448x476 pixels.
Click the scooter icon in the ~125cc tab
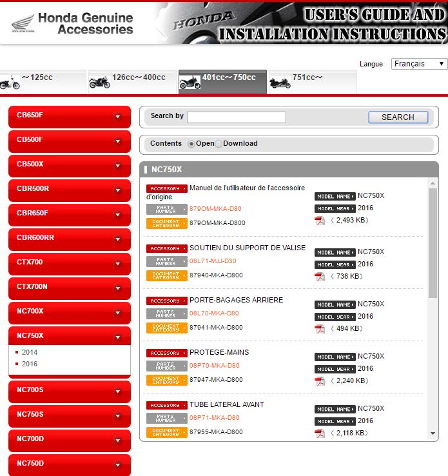9,83
